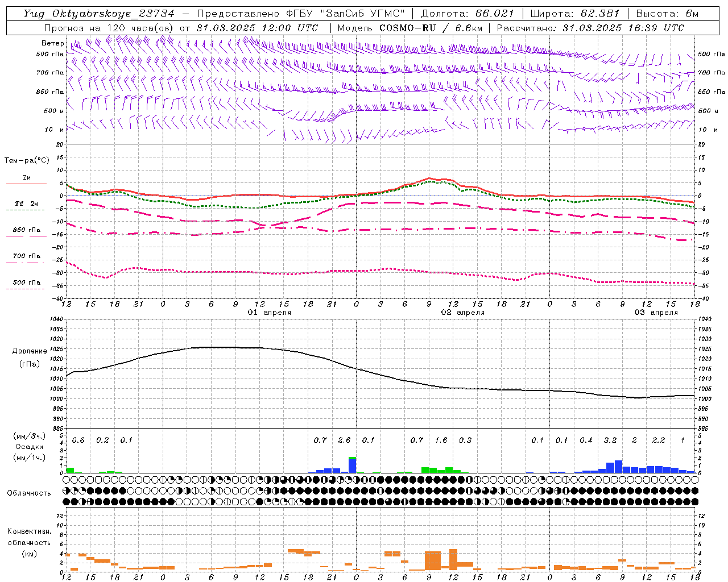Click the 500 м wind level label on left
Viewport: 728px width, 582px height.
(54, 111)
